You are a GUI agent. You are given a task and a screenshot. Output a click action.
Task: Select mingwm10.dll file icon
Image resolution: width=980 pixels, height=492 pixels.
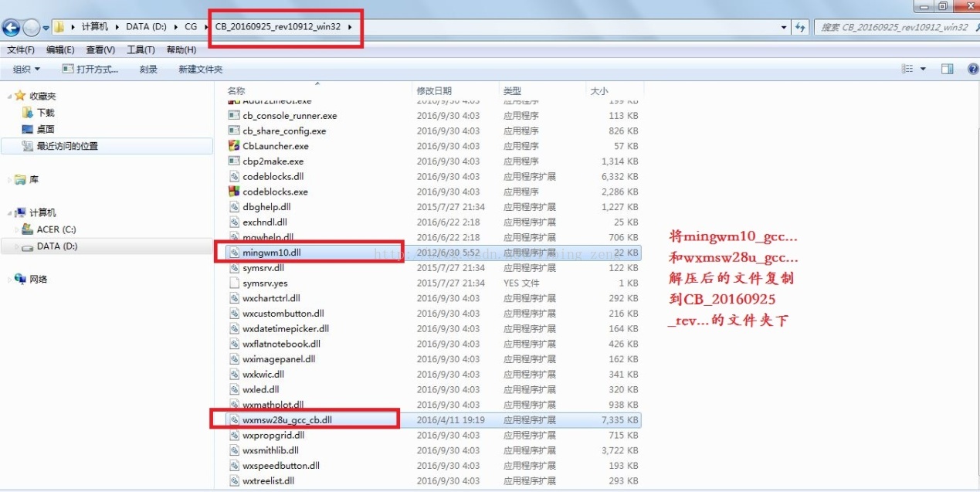[235, 253]
